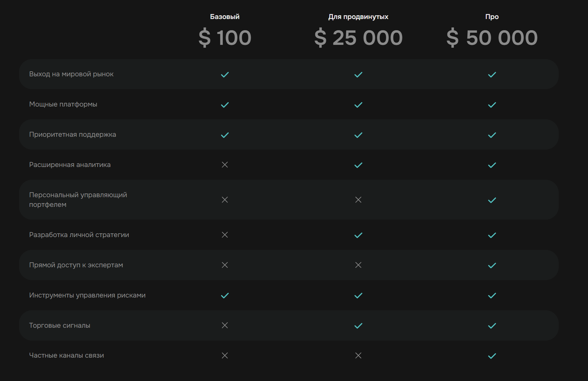Viewport: 588px width, 381px height.
Task: Click the Базовый checkmark for Выход на мировой рынок
Action: [x=225, y=75]
